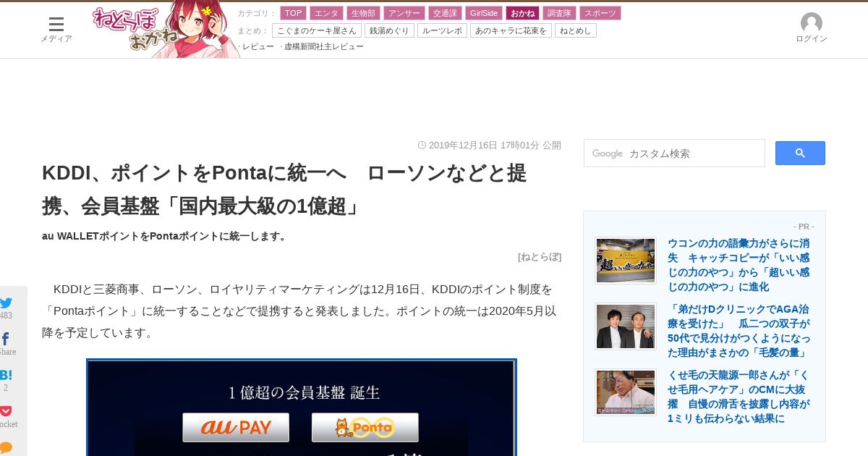
Task: Open the アンサー category
Action: (x=404, y=13)
